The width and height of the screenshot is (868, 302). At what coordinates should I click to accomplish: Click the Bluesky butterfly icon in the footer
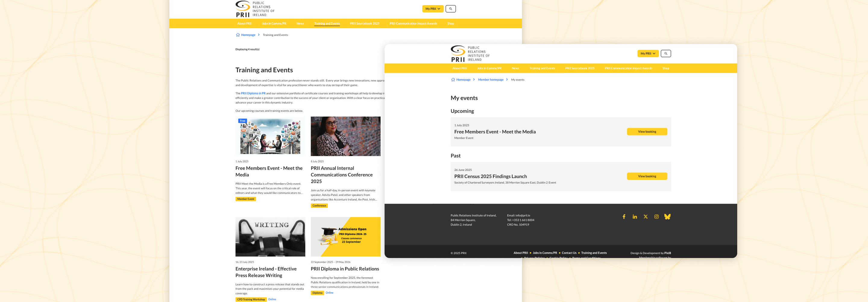tap(667, 217)
